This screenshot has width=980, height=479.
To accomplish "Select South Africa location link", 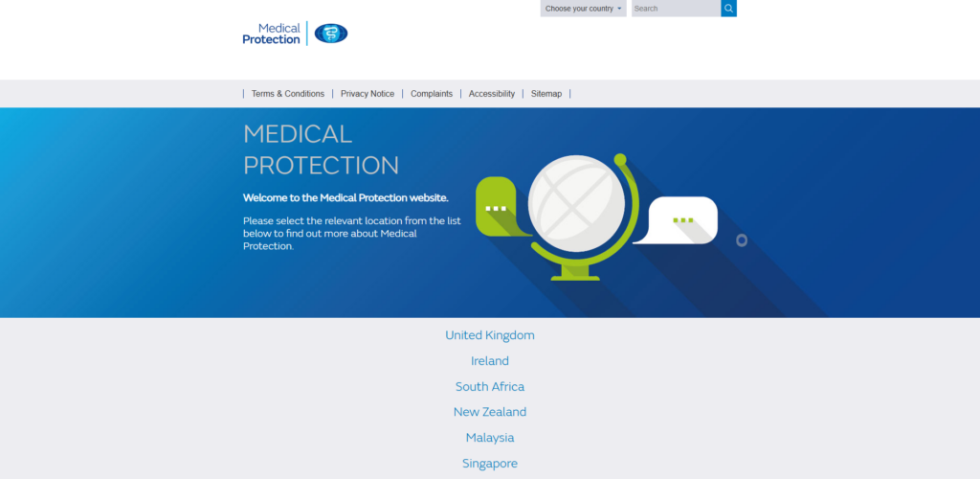I will tap(490, 386).
